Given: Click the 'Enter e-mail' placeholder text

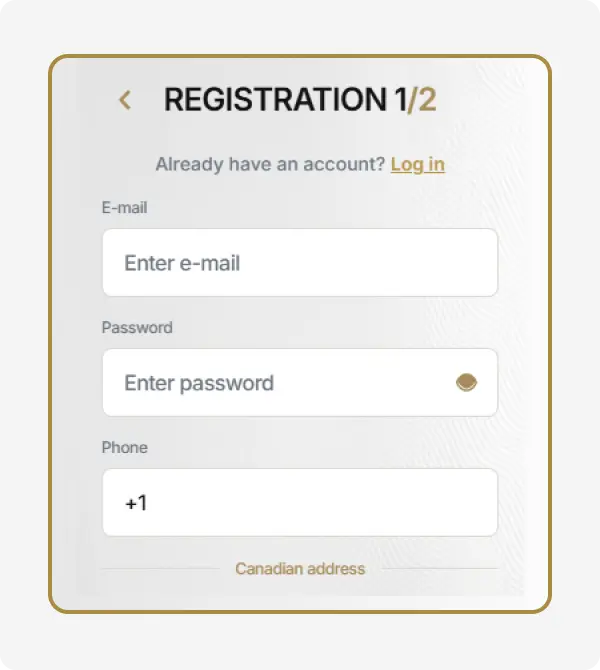Looking at the screenshot, I should [182, 263].
